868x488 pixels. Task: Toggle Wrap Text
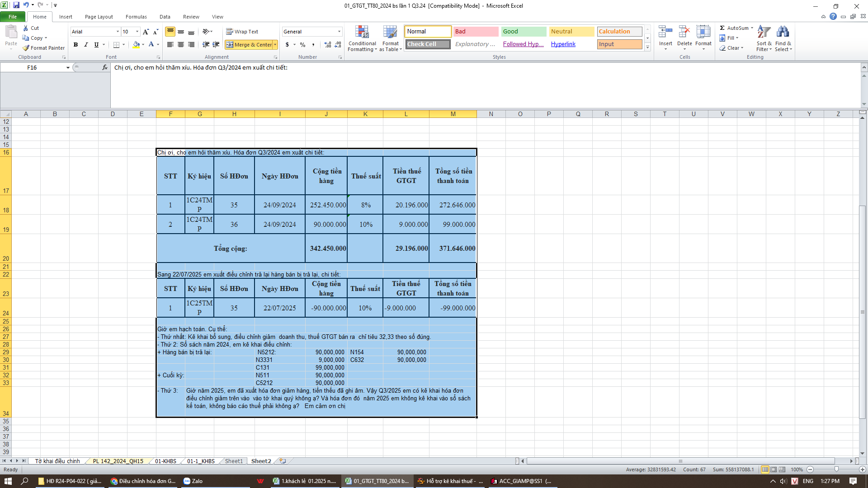[242, 32]
